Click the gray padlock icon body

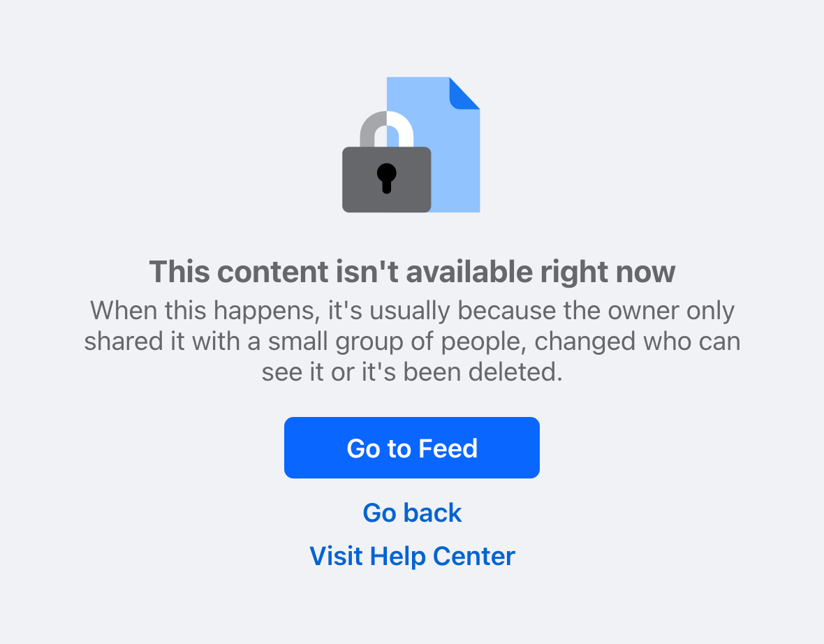pos(387,180)
